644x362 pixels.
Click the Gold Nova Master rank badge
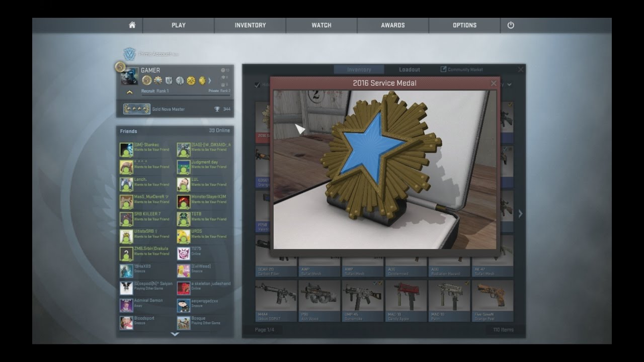[137, 109]
